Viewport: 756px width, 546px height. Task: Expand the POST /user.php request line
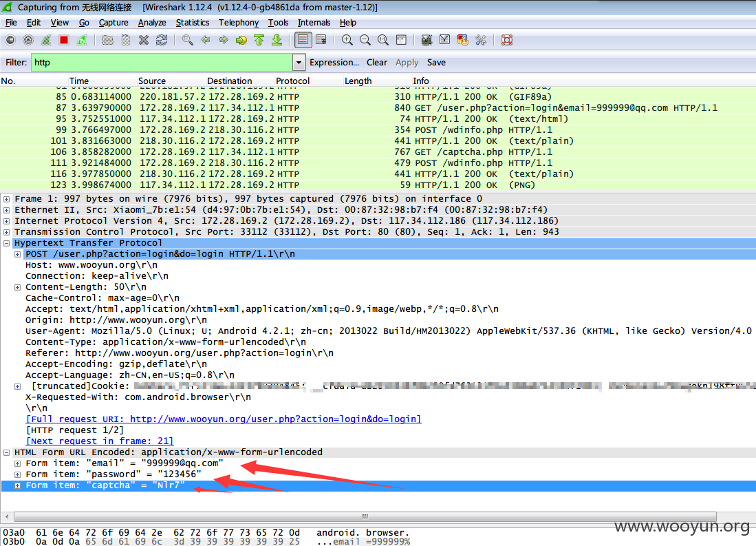17,255
